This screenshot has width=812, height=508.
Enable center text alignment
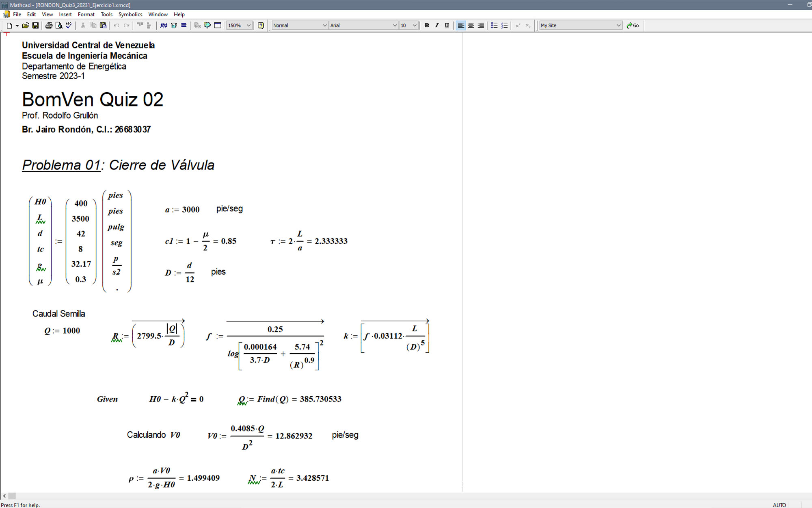[x=471, y=25]
